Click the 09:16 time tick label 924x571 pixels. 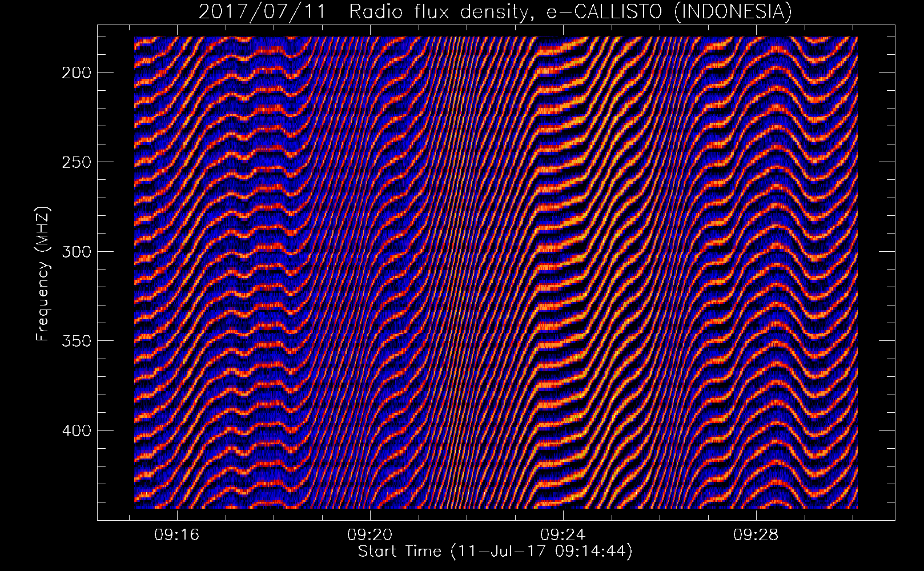point(177,535)
